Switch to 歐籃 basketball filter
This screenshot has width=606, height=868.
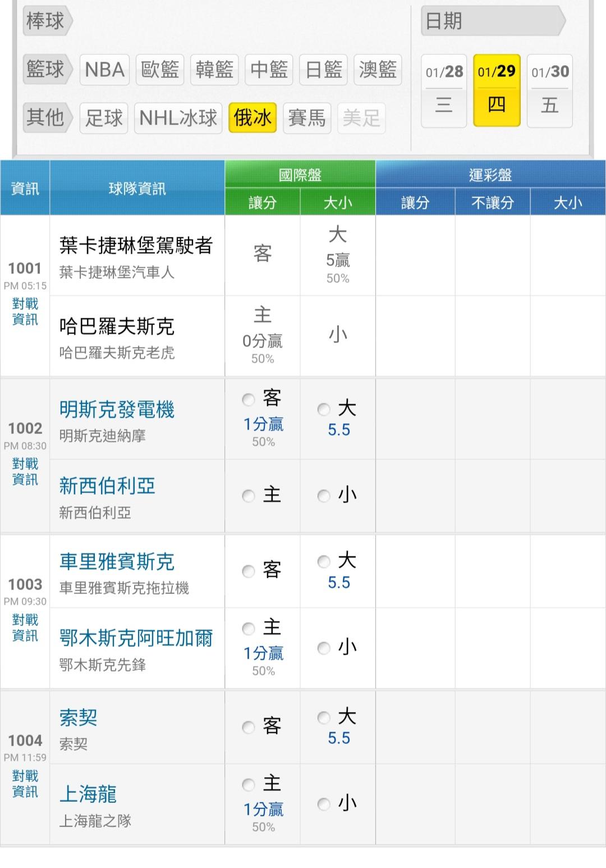click(159, 70)
